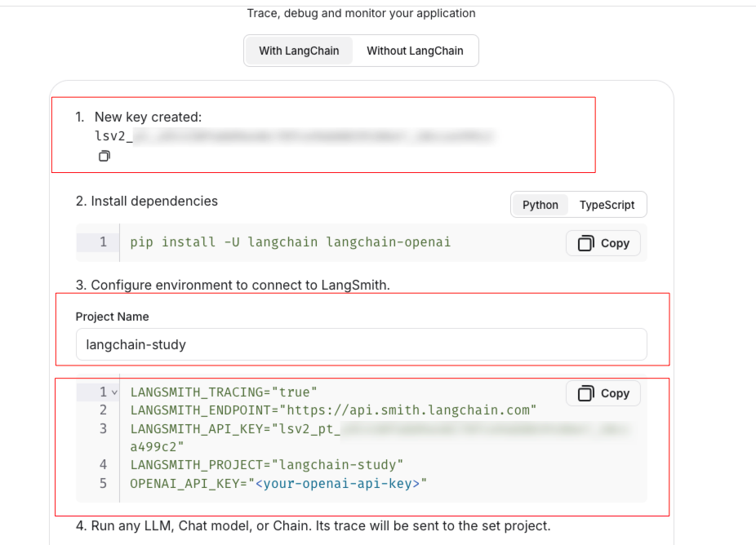Click line number 2 in environment block

tap(103, 410)
